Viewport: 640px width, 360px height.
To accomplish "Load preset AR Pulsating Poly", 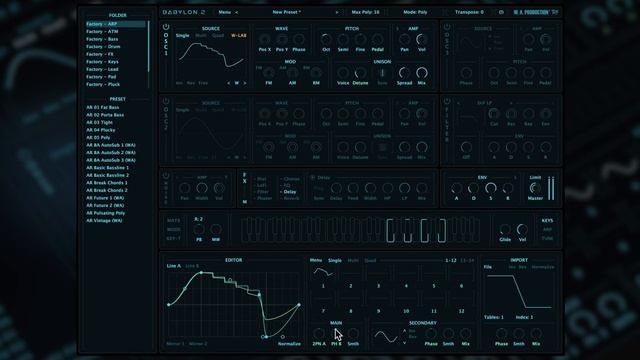I will 106,213.
